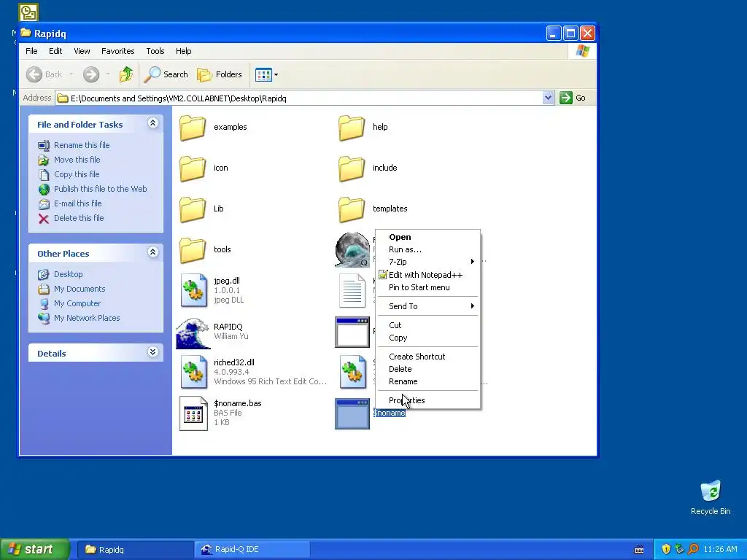Image resolution: width=747 pixels, height=560 pixels.
Task: Choose Pin to Start menu
Action: point(427,287)
